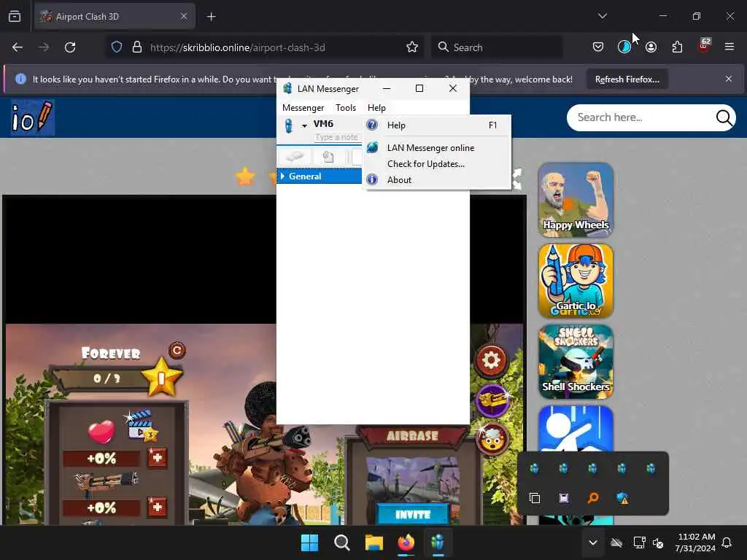This screenshot has height=560, width=747.
Task: Open the Firefox account icon
Action: [651, 47]
